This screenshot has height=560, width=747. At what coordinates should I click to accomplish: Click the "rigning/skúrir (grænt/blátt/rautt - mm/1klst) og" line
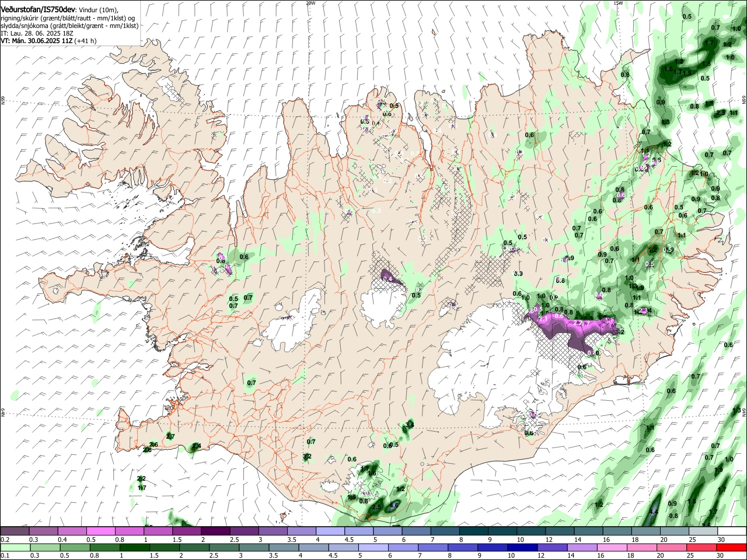click(68, 18)
